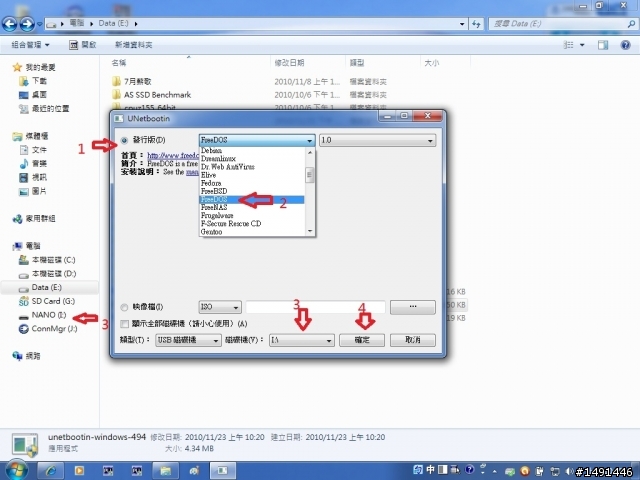Click the New folder toolbar button

click(x=133, y=44)
